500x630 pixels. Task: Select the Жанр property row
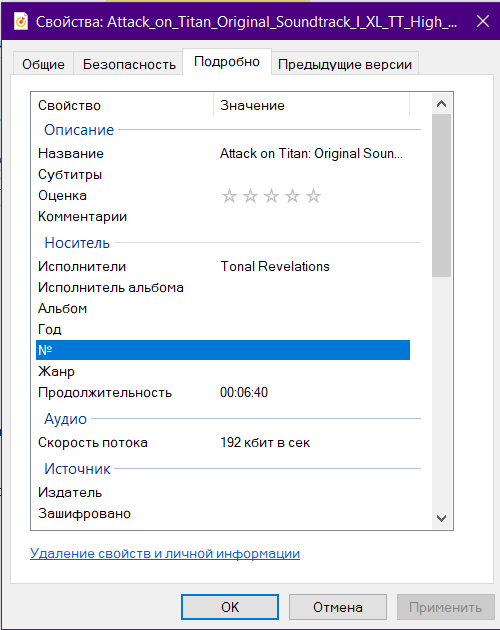(x=223, y=371)
